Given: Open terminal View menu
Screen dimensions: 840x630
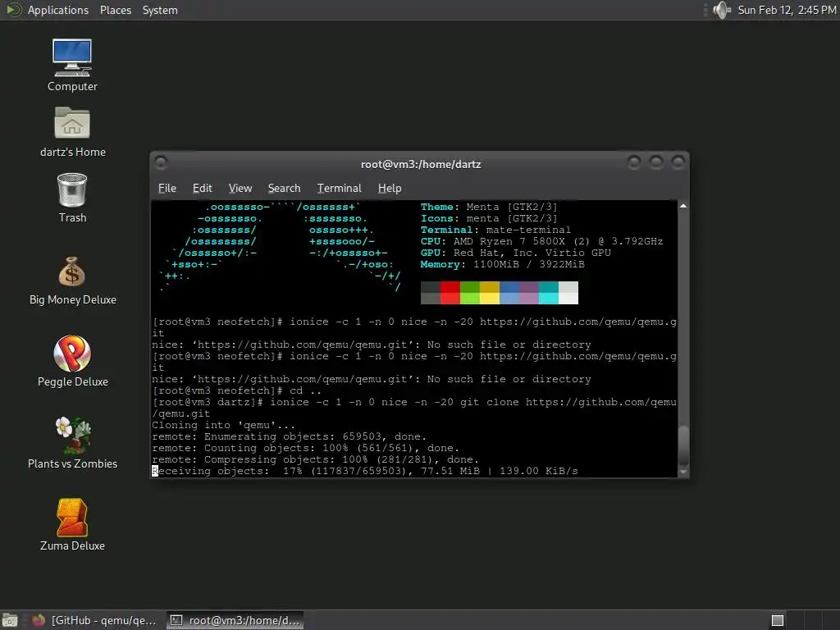Looking at the screenshot, I should tap(240, 188).
